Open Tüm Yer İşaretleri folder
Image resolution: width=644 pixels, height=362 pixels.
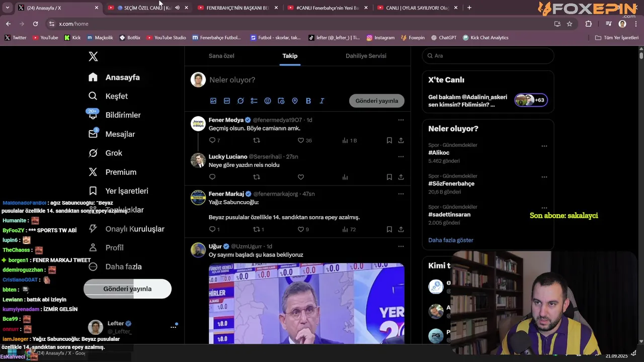tap(616, 38)
